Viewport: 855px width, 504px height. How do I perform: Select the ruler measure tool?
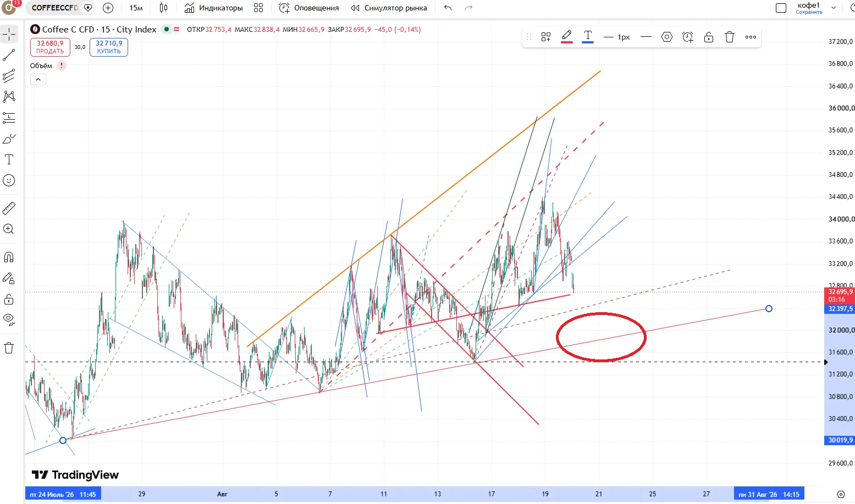tap(9, 208)
